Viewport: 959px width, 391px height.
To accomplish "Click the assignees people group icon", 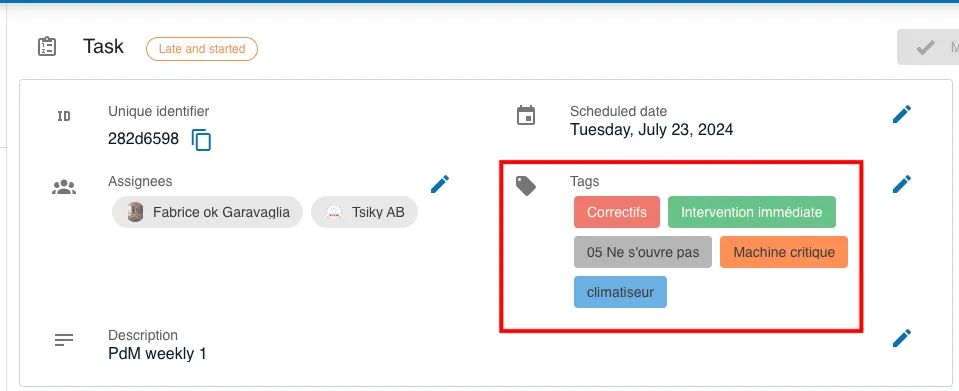I will tap(64, 187).
